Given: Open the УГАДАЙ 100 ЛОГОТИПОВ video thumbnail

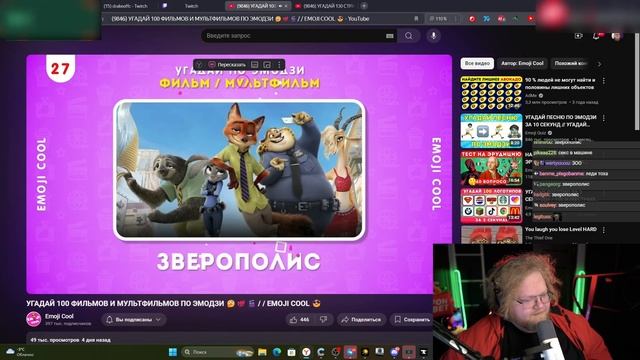Looking at the screenshot, I should [491, 205].
